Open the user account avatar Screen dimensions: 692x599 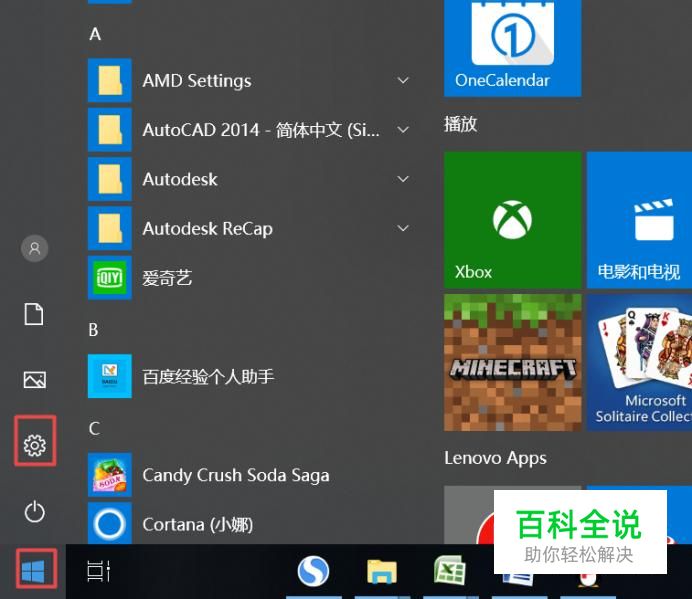[34, 249]
